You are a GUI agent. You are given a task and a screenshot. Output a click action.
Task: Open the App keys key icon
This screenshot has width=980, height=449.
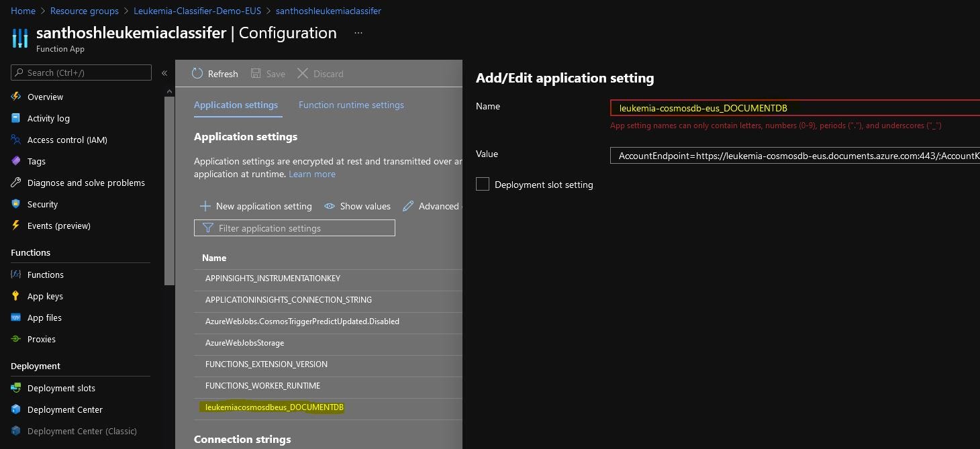click(16, 296)
